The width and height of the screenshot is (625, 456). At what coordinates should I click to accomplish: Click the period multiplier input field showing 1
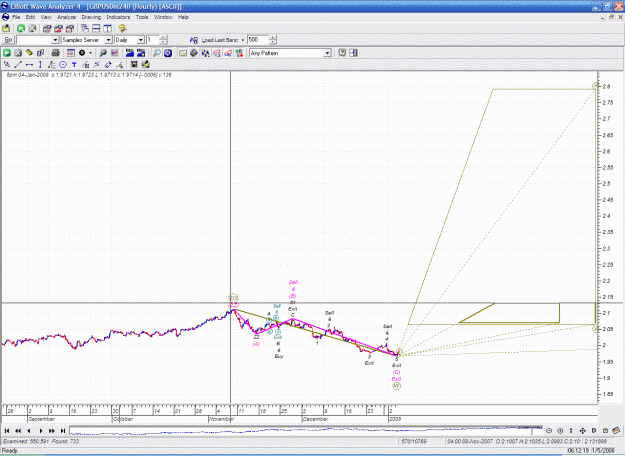153,40
